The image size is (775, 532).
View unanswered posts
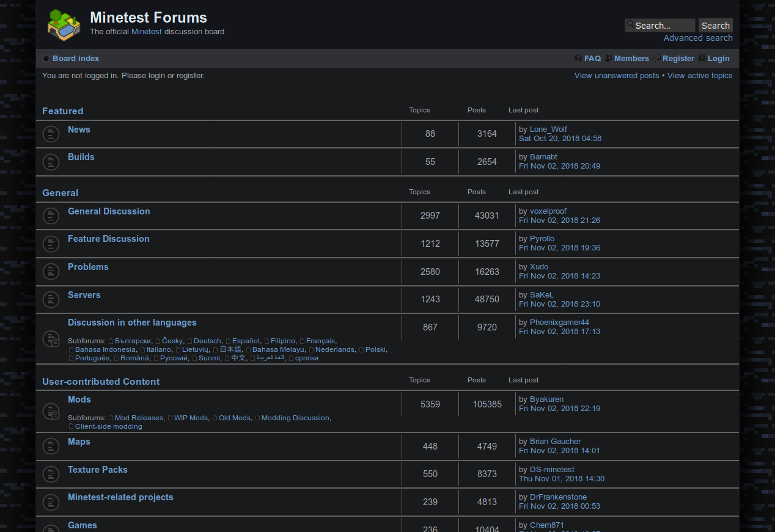click(x=616, y=75)
